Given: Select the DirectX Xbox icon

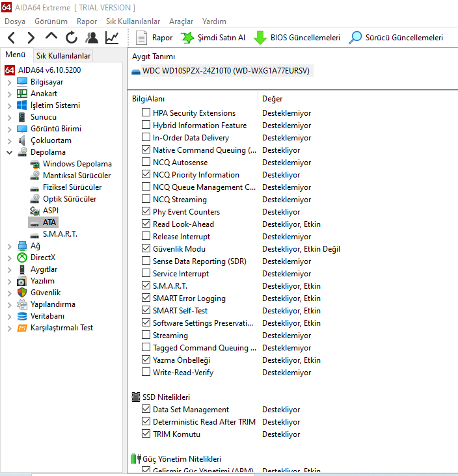Looking at the screenshot, I should [22, 258].
